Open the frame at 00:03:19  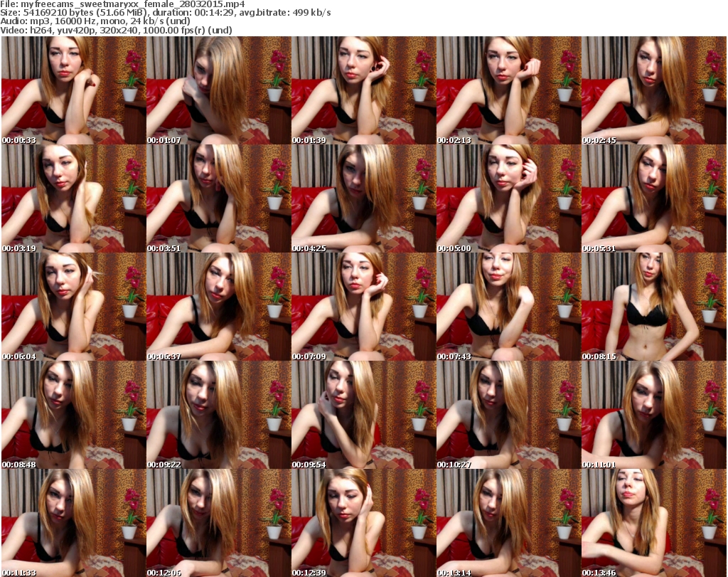click(74, 198)
